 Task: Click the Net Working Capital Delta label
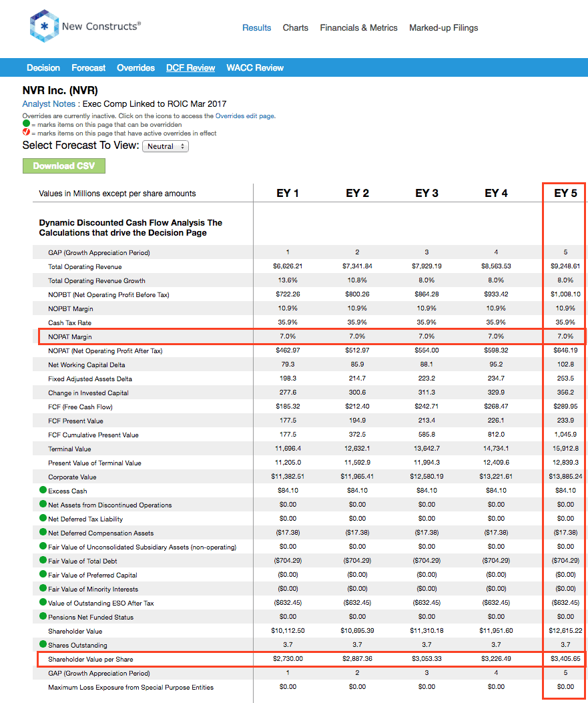[87, 365]
